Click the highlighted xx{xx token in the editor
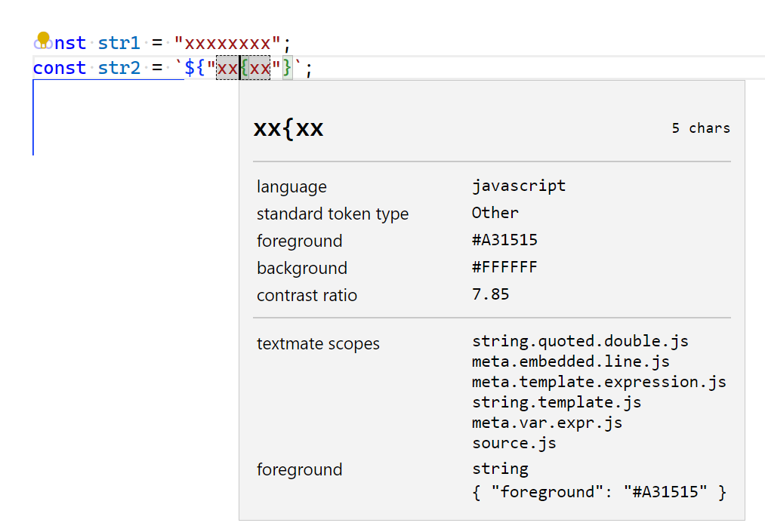This screenshot has width=765, height=532. pos(243,68)
